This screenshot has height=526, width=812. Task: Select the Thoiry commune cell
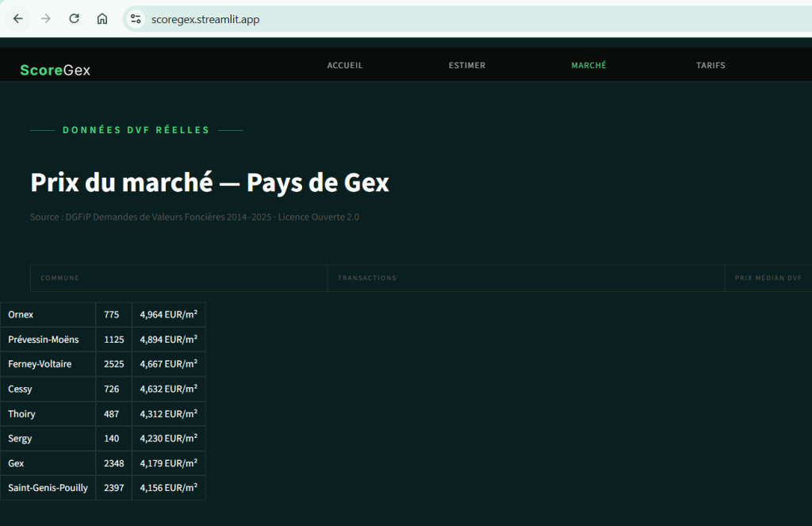coord(48,414)
